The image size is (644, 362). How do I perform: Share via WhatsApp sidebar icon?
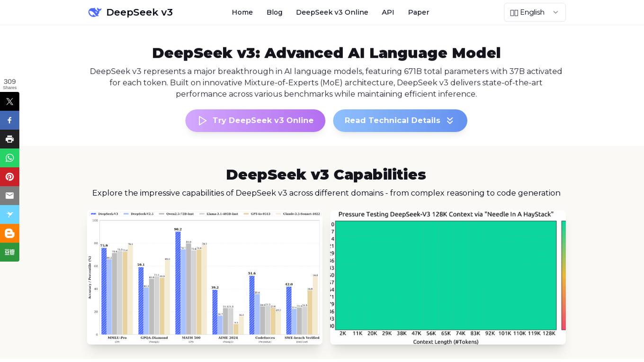point(9,158)
